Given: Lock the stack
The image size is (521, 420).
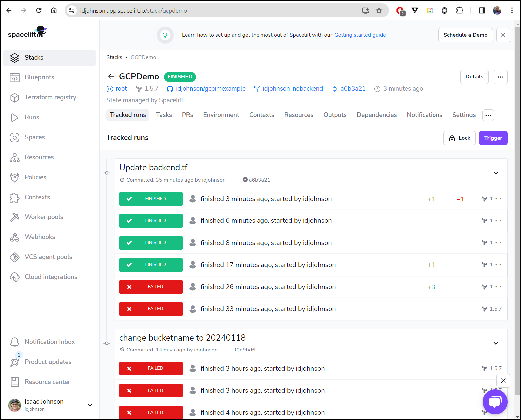Looking at the screenshot, I should click(459, 138).
